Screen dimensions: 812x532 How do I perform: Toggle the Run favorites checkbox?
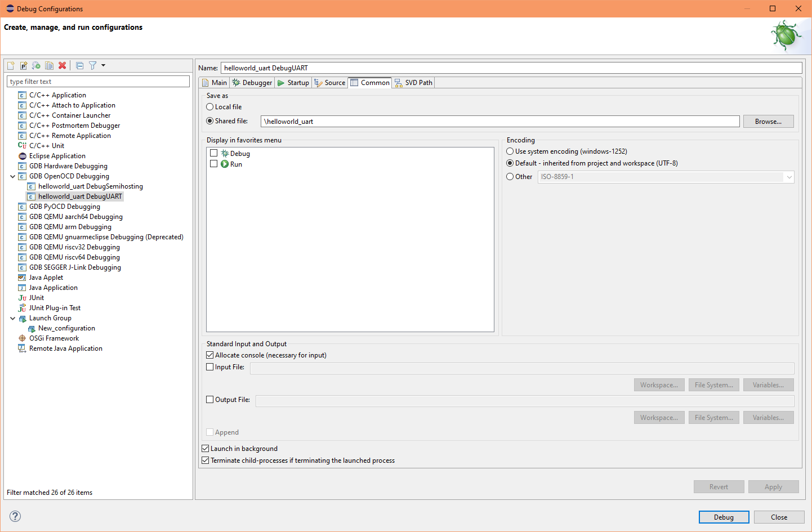pos(213,164)
